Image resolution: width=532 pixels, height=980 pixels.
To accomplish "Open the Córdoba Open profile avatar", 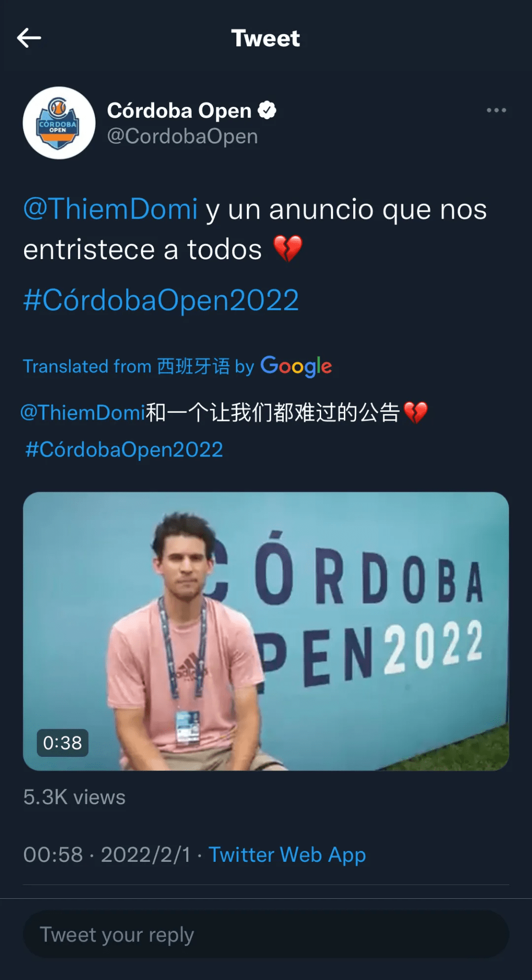I will point(59,123).
